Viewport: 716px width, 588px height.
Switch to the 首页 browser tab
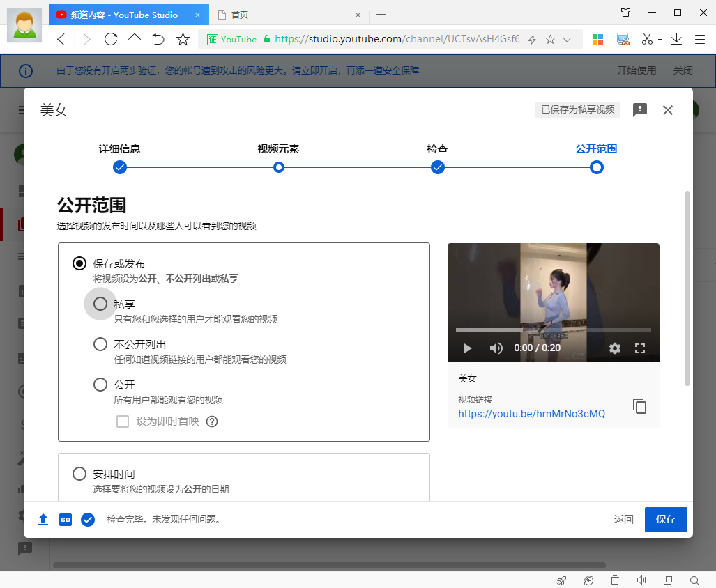[288, 15]
